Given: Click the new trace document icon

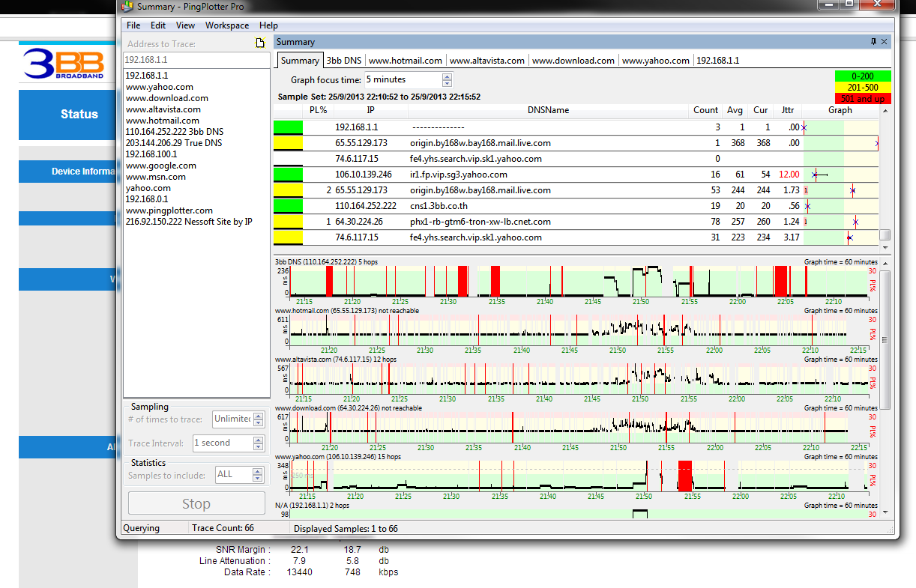Looking at the screenshot, I should coord(260,43).
